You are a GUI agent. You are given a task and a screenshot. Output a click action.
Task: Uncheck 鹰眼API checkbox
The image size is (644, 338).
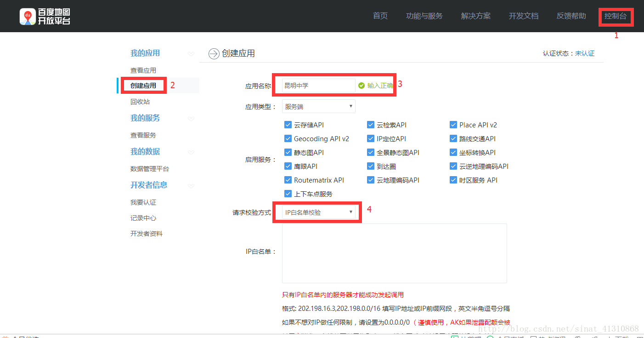pos(288,166)
